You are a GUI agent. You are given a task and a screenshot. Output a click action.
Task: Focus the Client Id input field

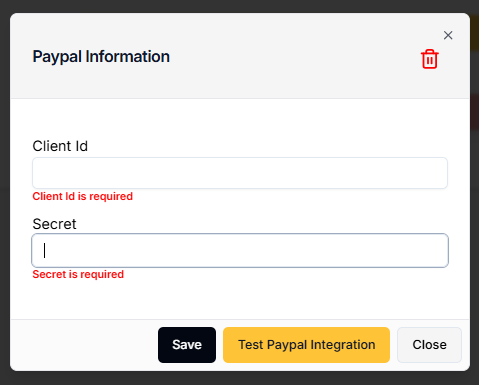pyautogui.click(x=240, y=173)
